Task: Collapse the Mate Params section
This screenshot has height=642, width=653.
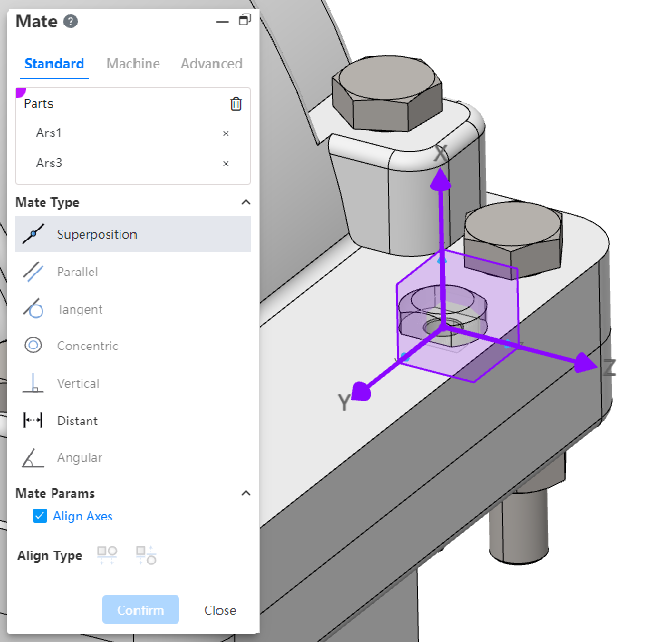Action: point(246,493)
